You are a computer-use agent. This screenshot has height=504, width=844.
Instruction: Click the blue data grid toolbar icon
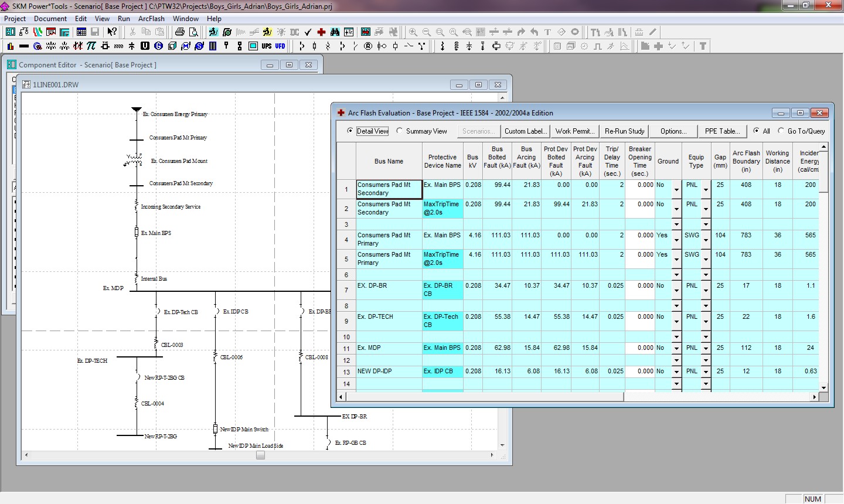click(x=81, y=32)
